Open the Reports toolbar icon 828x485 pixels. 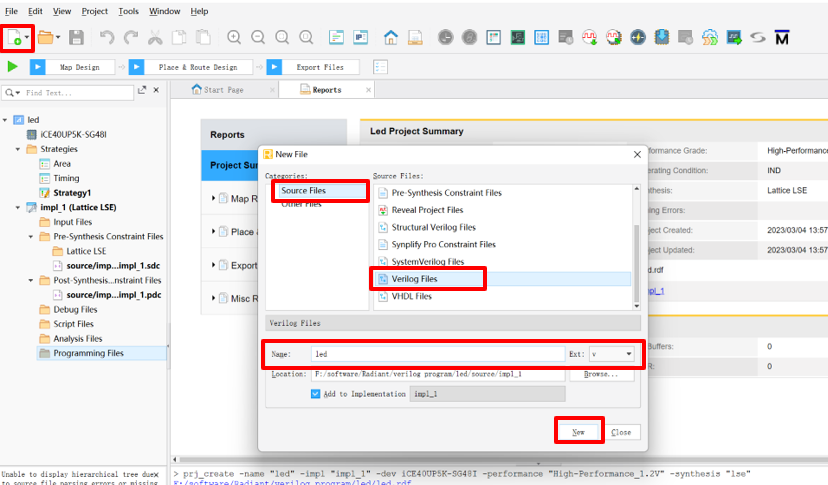pyautogui.click(x=415, y=38)
